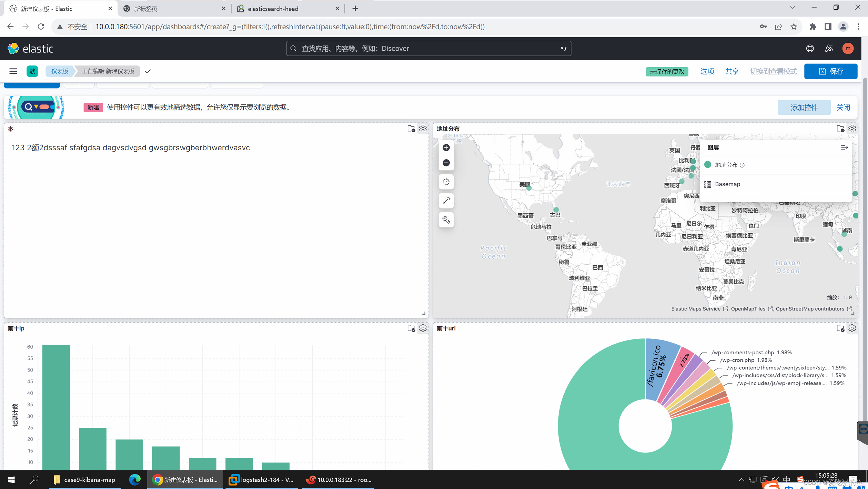Click the browser address bar URL
The height and width of the screenshot is (489, 868).
click(290, 27)
